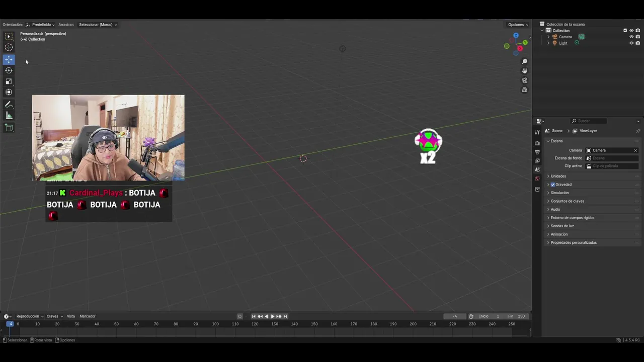Screen dimensions: 644x362
Task: Open the Claves timeline menu
Action: pos(54,316)
